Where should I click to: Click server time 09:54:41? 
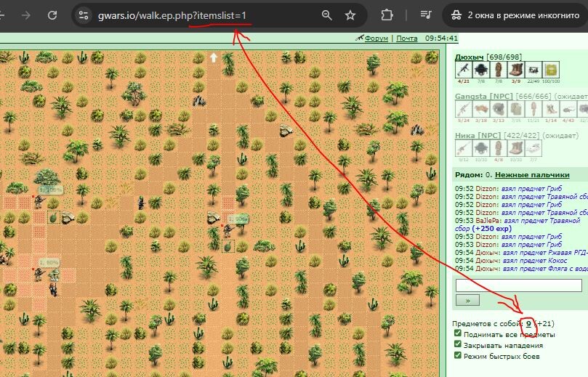coord(441,38)
